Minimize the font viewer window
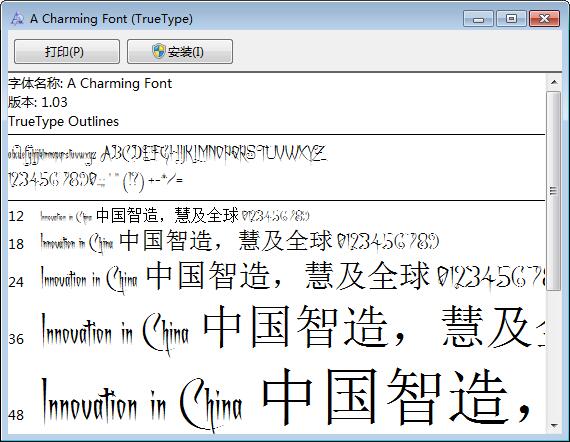Image resolution: width=570 pixels, height=442 pixels. (478, 19)
